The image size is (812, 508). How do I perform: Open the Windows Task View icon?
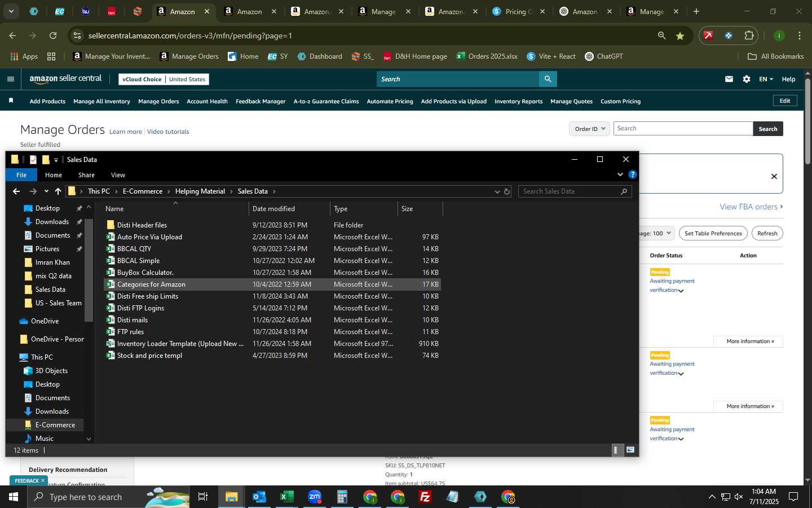(203, 497)
